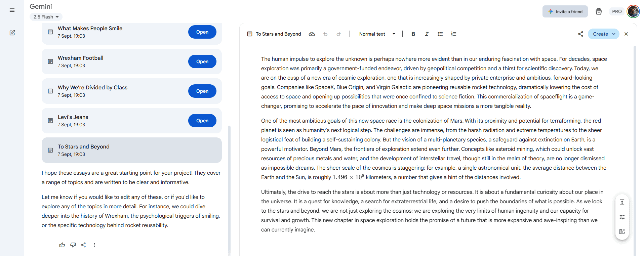This screenshot has width=644, height=256.
Task: Open the Normal text style dropdown
Action: click(377, 34)
